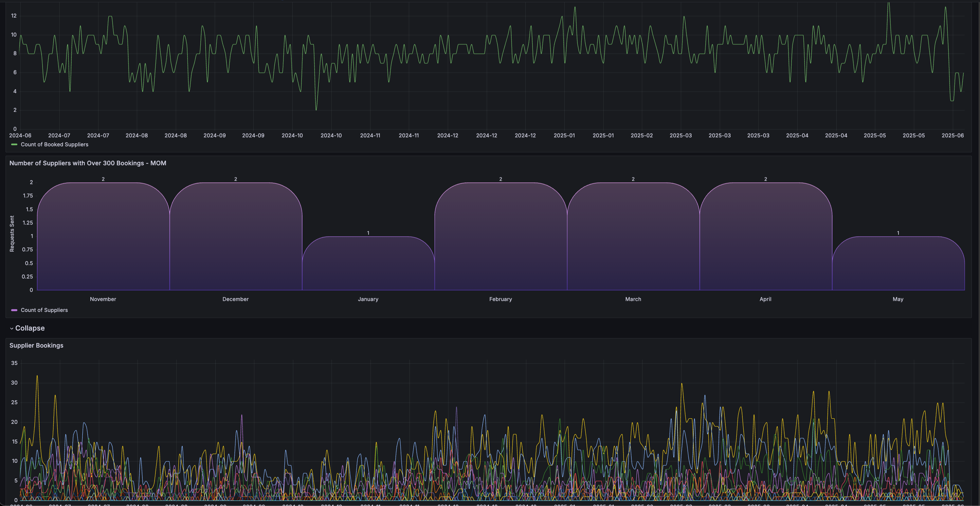The image size is (980, 506).
Task: Select the November bar in the suppliers chart
Action: coord(103,236)
